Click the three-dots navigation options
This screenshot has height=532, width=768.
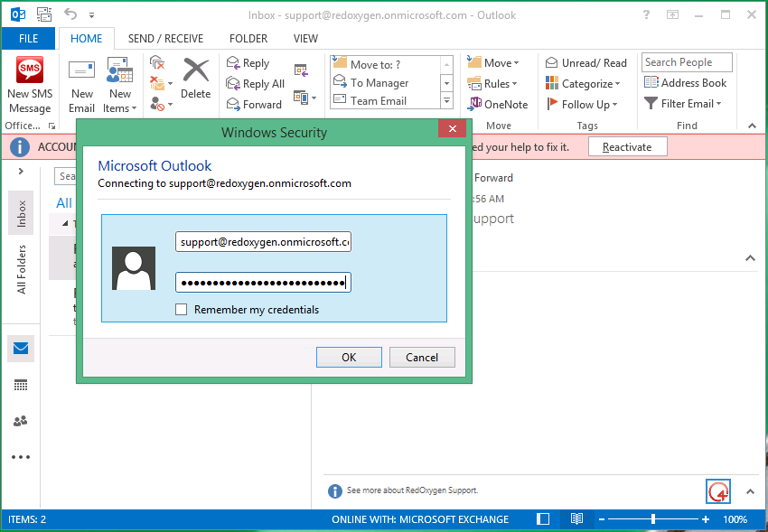pos(21,457)
